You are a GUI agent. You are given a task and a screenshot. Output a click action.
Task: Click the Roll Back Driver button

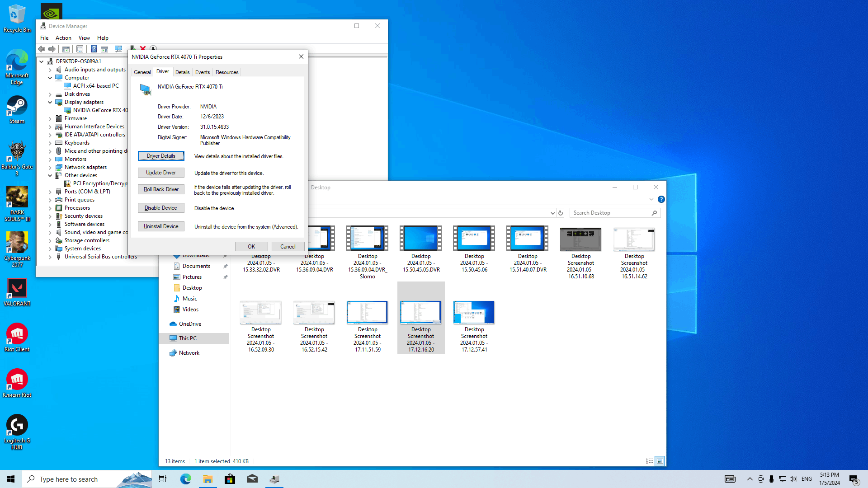point(161,189)
